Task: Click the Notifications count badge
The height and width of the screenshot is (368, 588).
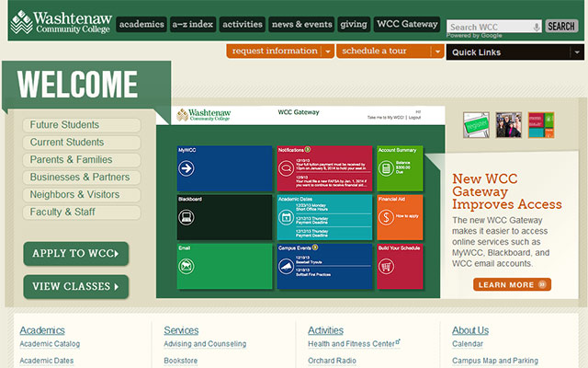Action: (x=308, y=149)
